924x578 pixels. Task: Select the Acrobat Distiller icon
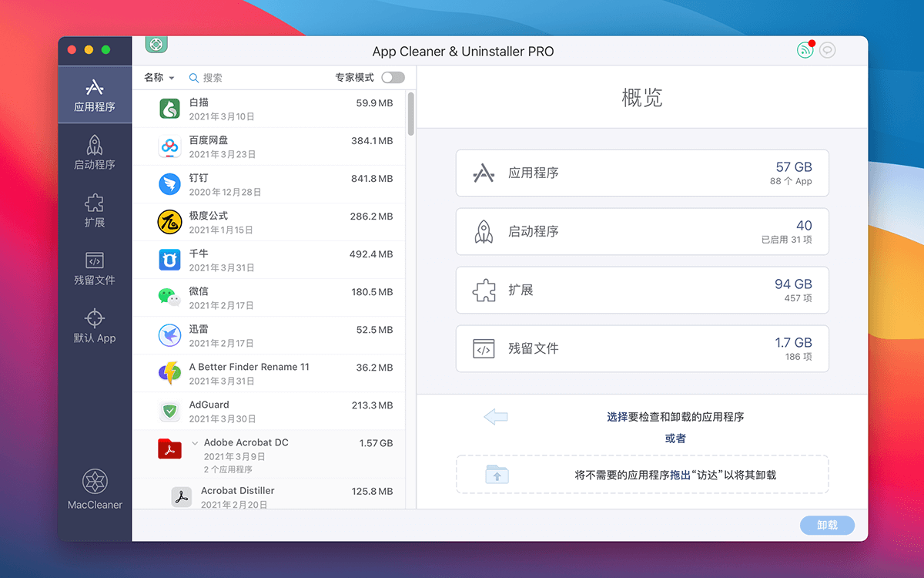coord(182,497)
